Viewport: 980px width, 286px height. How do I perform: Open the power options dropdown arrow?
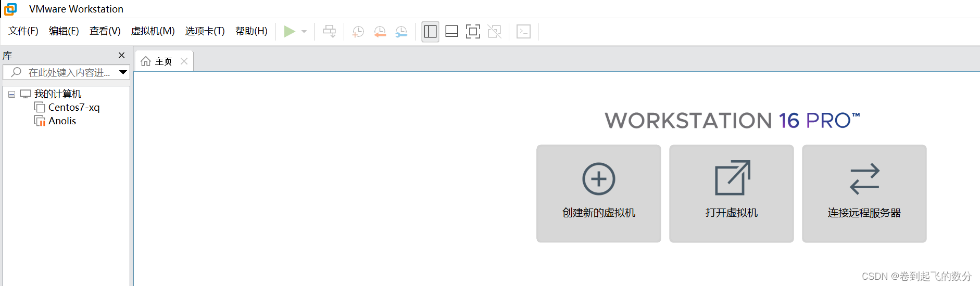[x=304, y=32]
